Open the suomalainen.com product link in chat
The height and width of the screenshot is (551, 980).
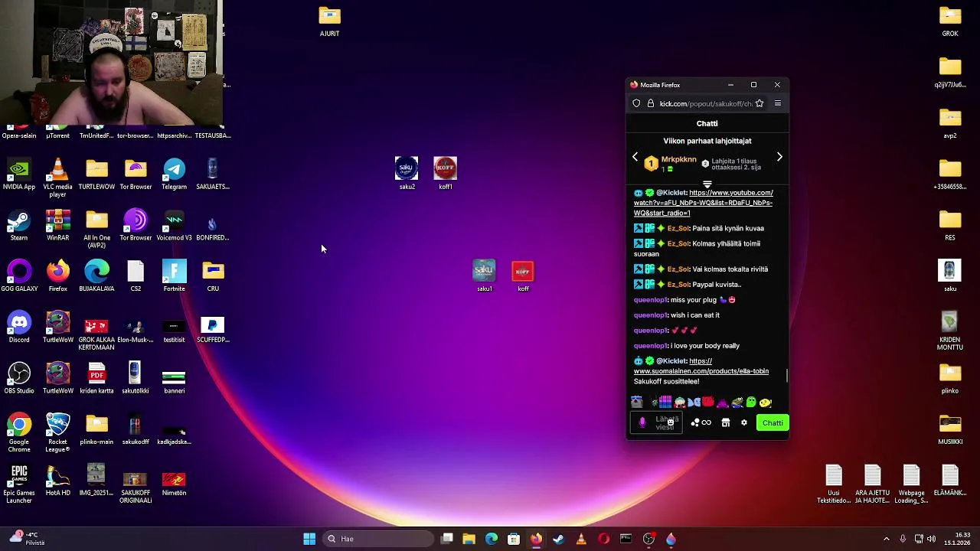pyautogui.click(x=701, y=366)
